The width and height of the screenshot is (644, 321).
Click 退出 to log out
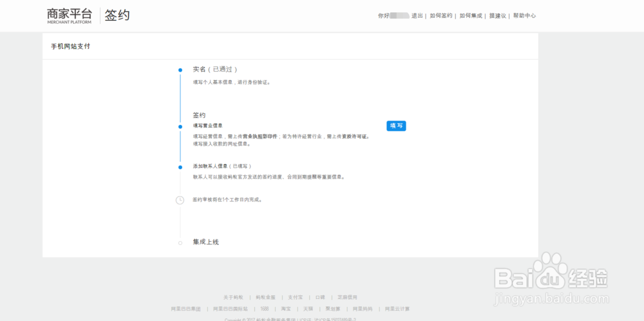coord(417,15)
